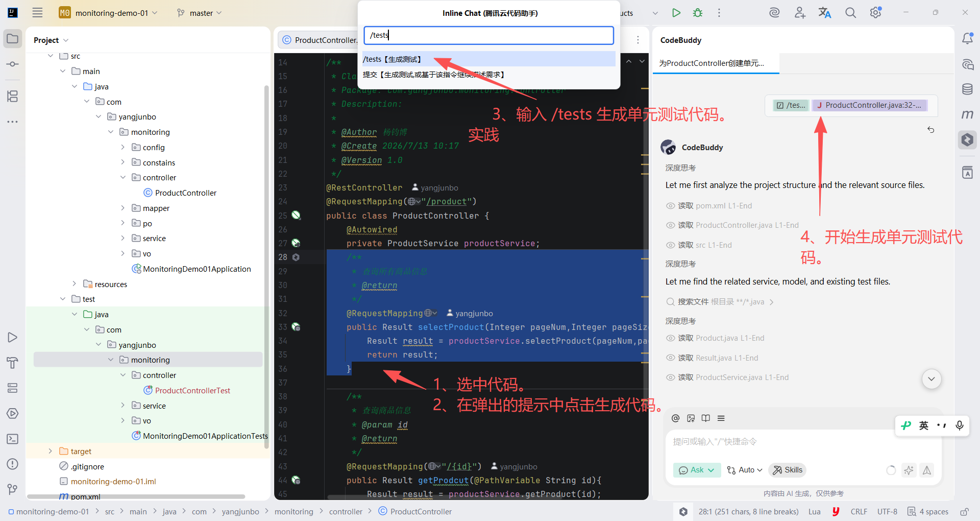Viewport: 980px width, 521px height.
Task: Click the add collaborator user icon
Action: coord(800,13)
